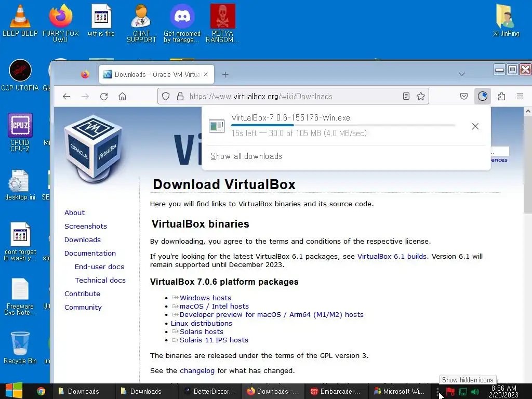Open the Linux distributions link
Screen dimensions: 532x399
tap(202, 323)
